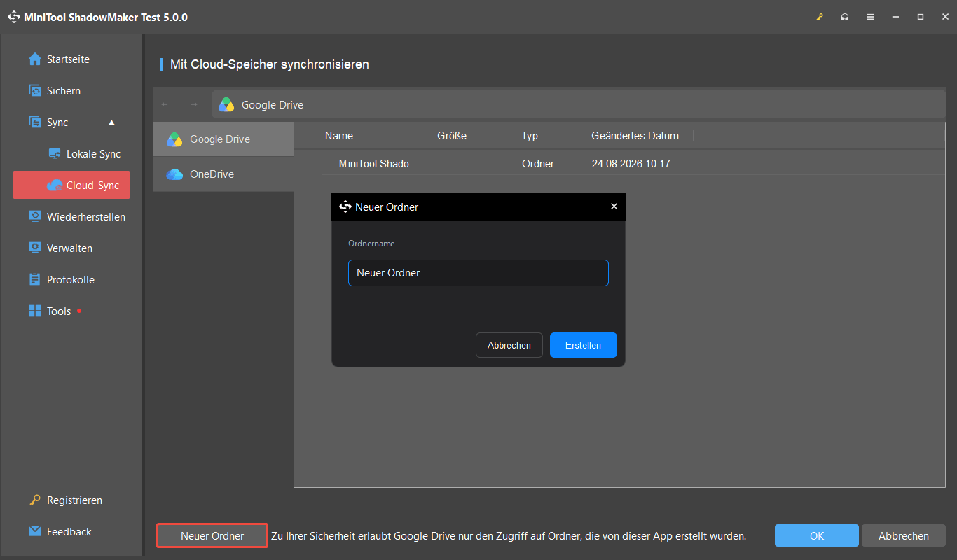Click the Registrieren key icon

(x=35, y=500)
